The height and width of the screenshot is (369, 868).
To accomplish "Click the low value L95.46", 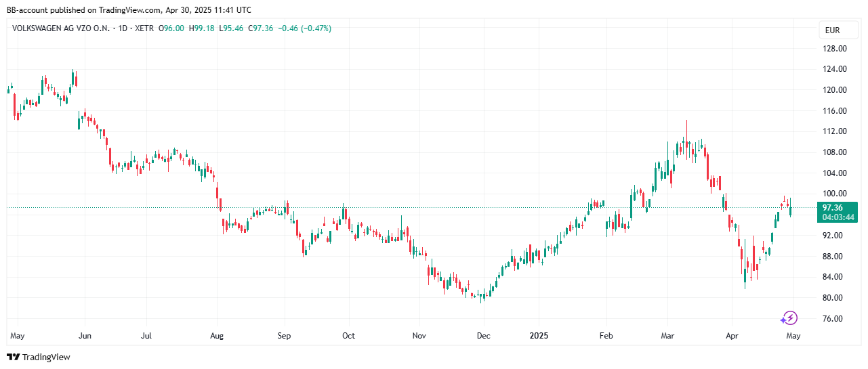I will point(230,28).
